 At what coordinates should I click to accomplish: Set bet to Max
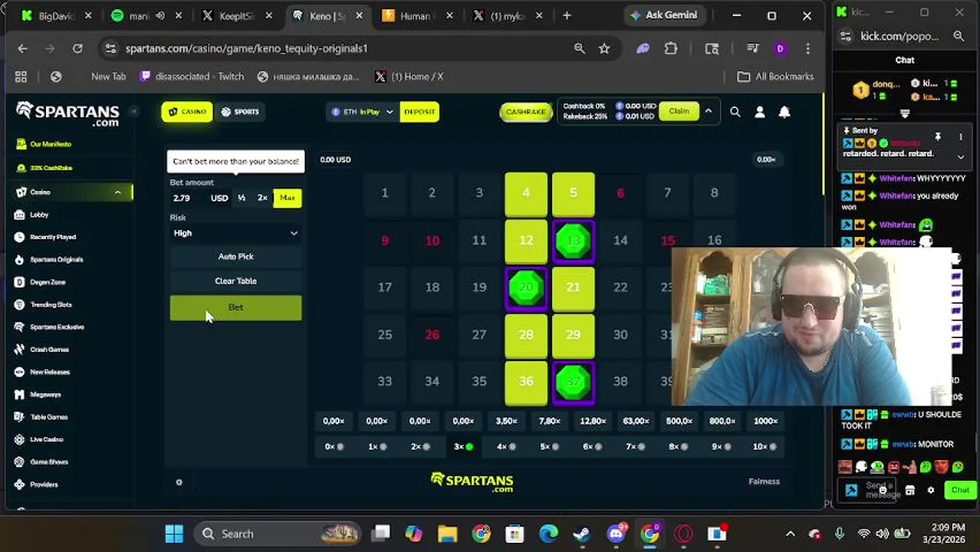[288, 198]
